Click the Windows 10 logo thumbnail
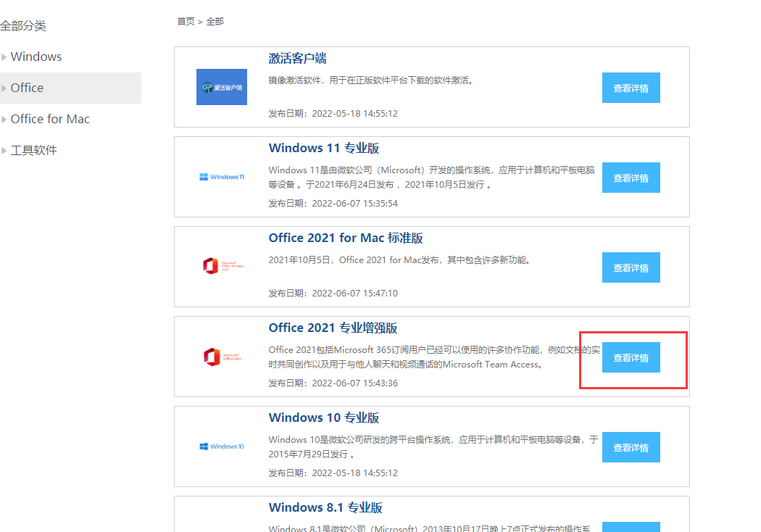The image size is (761, 532). point(221,446)
